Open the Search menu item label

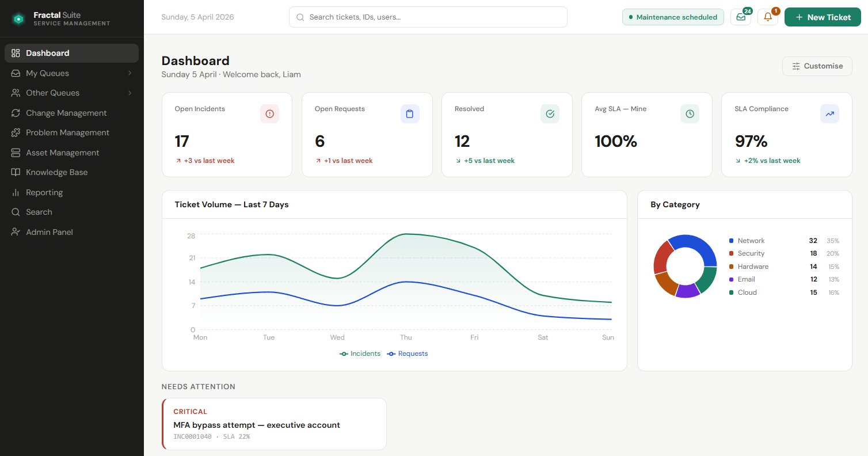[39, 212]
